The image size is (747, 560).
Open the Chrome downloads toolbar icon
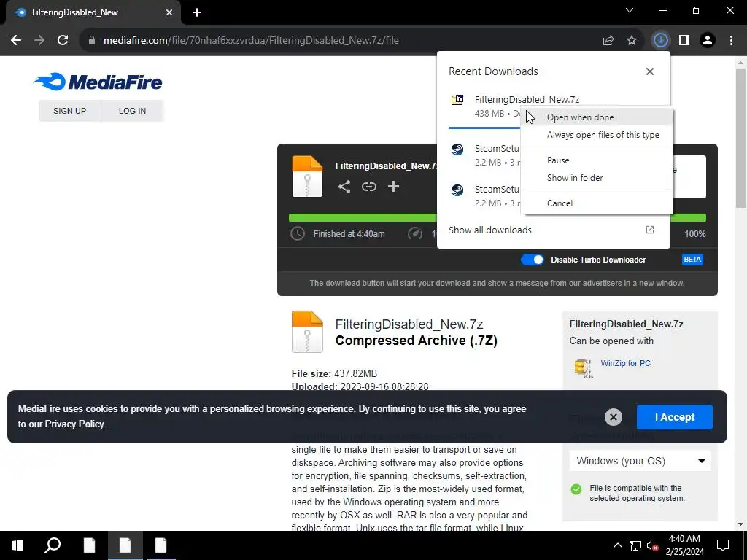[660, 41]
